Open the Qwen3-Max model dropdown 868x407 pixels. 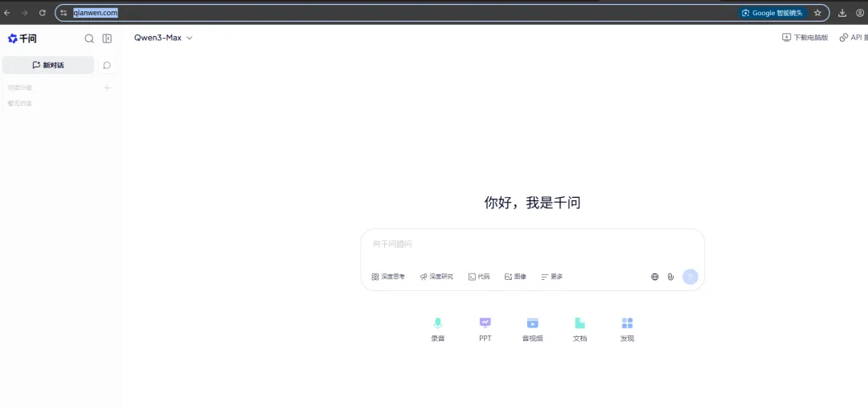(x=163, y=38)
